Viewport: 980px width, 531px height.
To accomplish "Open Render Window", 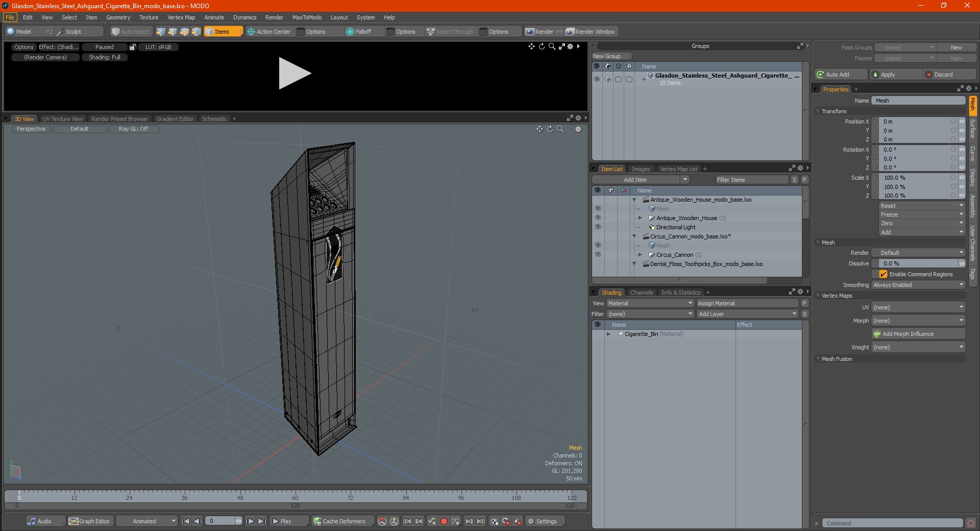I will coord(591,32).
